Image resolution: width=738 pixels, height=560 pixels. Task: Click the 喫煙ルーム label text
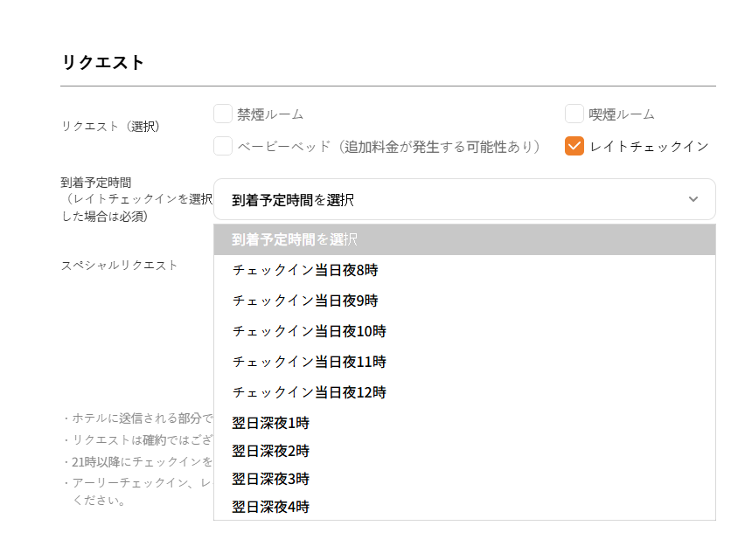pos(622,114)
